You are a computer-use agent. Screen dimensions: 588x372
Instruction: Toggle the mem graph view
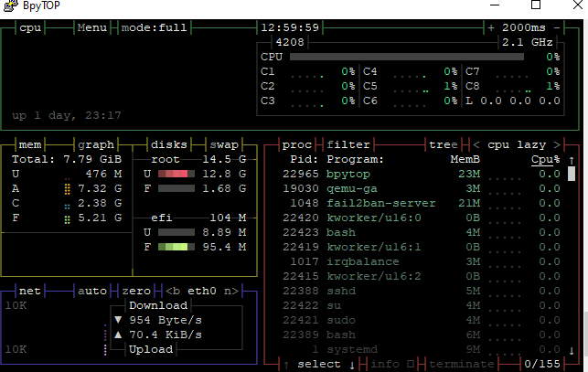tap(96, 144)
